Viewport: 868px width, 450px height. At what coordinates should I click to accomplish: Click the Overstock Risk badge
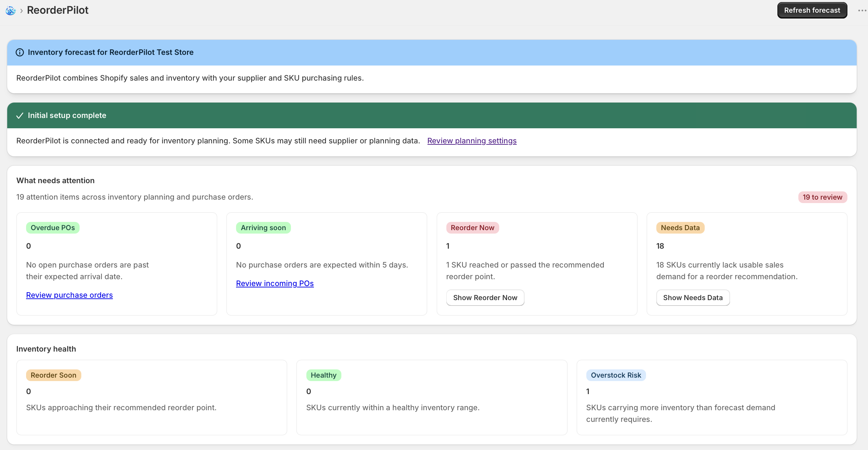coord(616,375)
